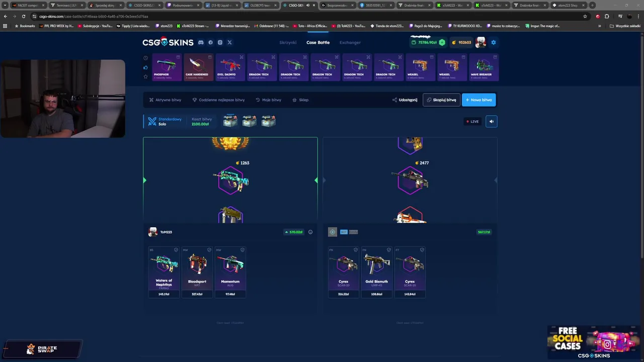Open the settings gear icon in header
644x362 pixels.
pos(494,43)
